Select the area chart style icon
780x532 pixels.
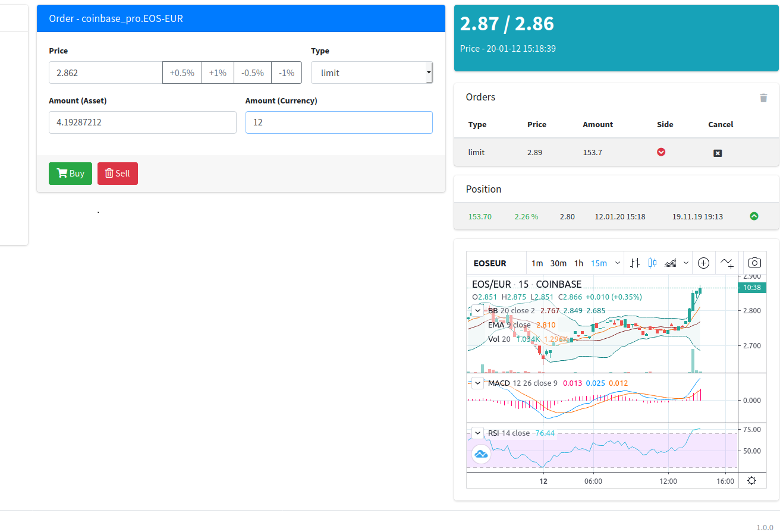[x=671, y=263]
